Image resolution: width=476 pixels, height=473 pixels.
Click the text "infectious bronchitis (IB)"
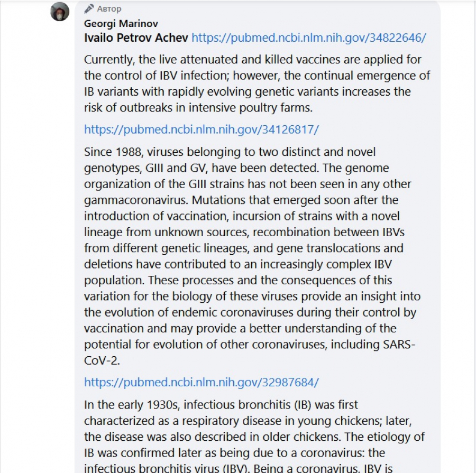240,405
